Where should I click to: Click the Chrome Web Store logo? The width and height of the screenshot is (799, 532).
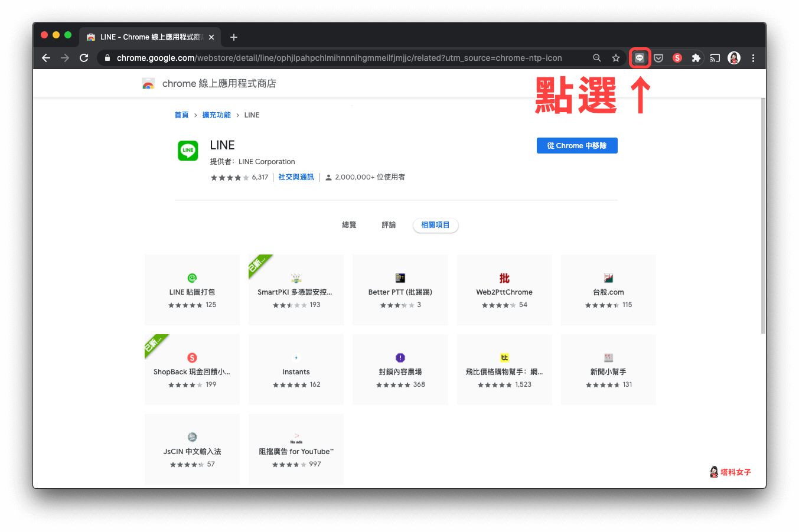(x=148, y=83)
